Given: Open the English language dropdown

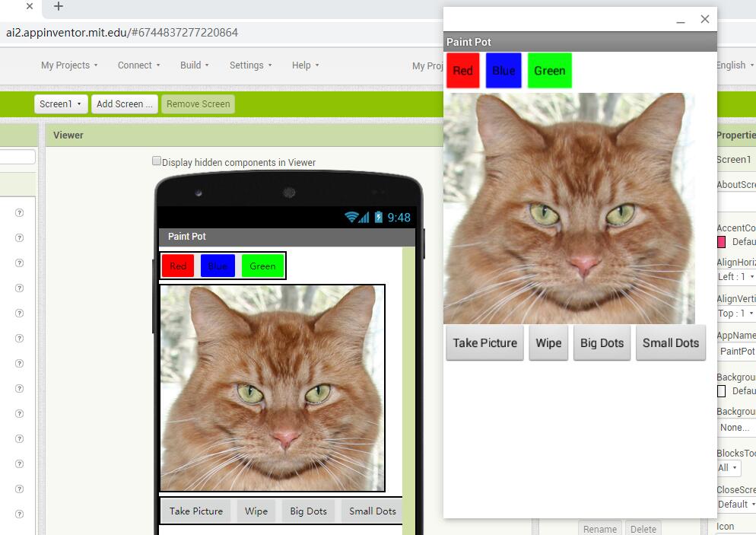Looking at the screenshot, I should [x=735, y=65].
